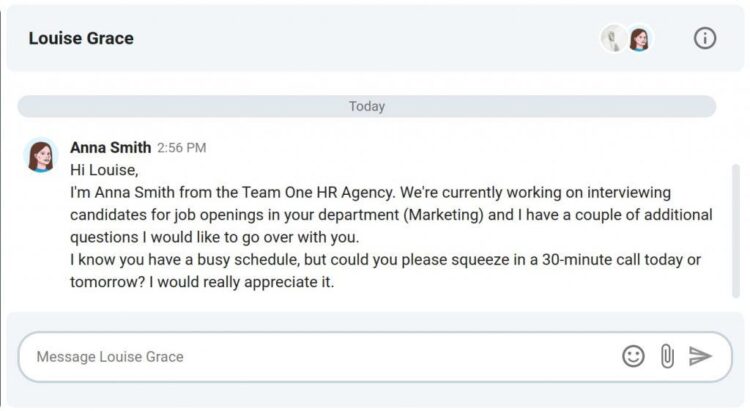750x411 pixels.
Task: Click the "candidates for job openings" text
Action: (x=164, y=215)
